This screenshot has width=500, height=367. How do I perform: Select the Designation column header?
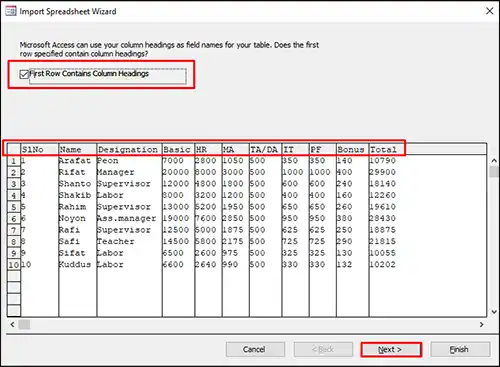click(x=129, y=149)
